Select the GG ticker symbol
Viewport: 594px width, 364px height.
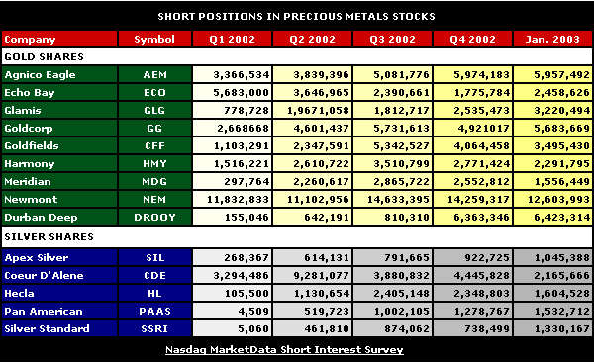[154, 128]
